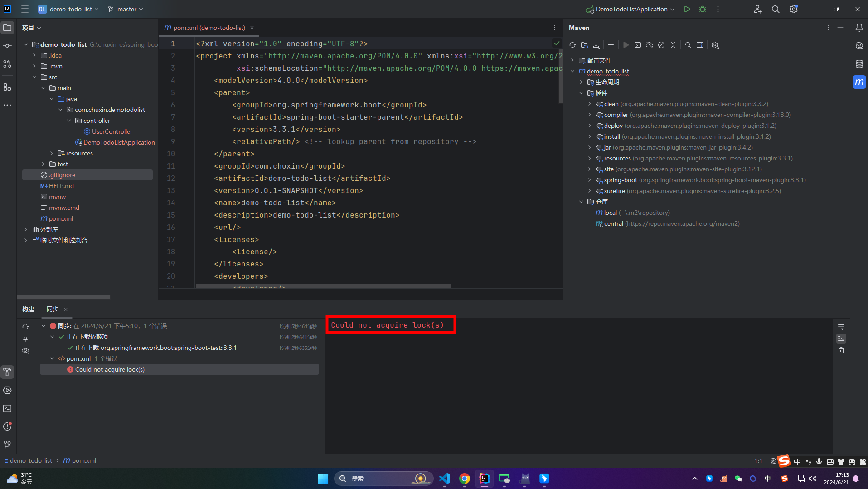Download sources icon in Maven toolbar
The image size is (868, 489).
pyautogui.click(x=596, y=45)
